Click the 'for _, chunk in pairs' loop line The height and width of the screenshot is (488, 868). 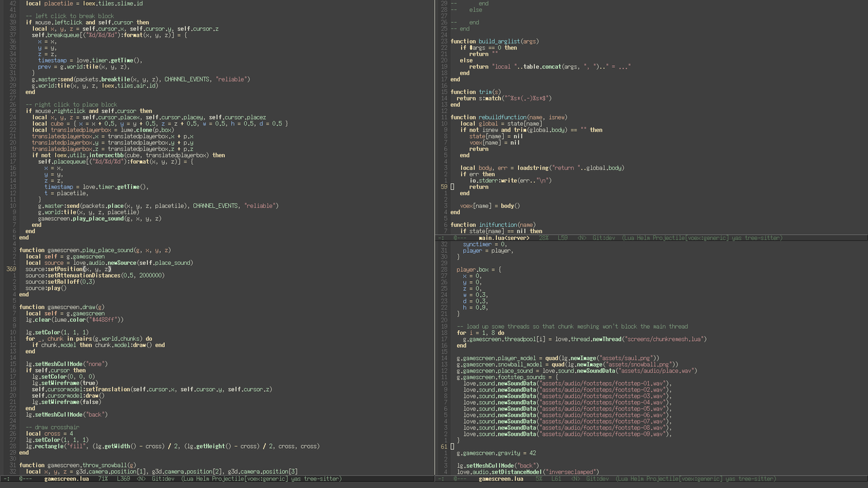point(89,338)
